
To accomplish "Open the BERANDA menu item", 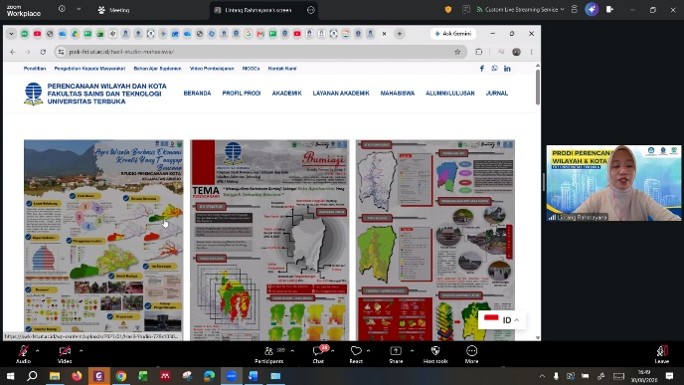I will tap(197, 93).
